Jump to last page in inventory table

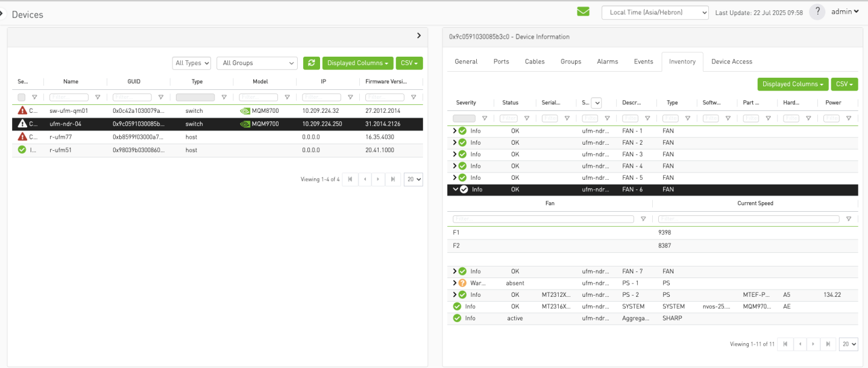[829, 344]
